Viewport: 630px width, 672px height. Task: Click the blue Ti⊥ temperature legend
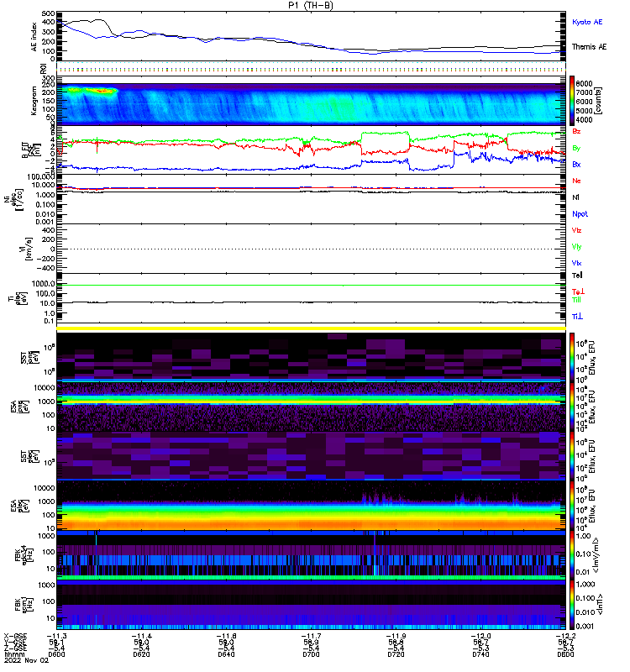click(577, 317)
